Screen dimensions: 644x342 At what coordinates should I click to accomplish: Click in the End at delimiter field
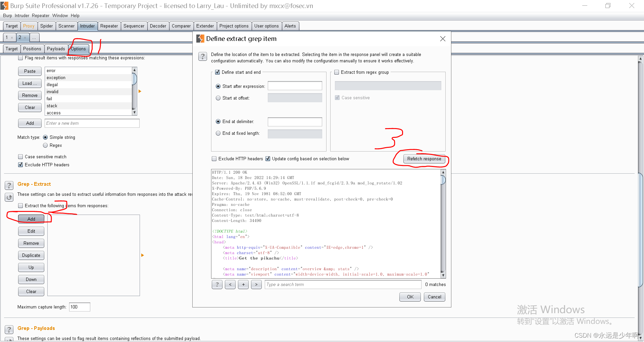(x=295, y=122)
